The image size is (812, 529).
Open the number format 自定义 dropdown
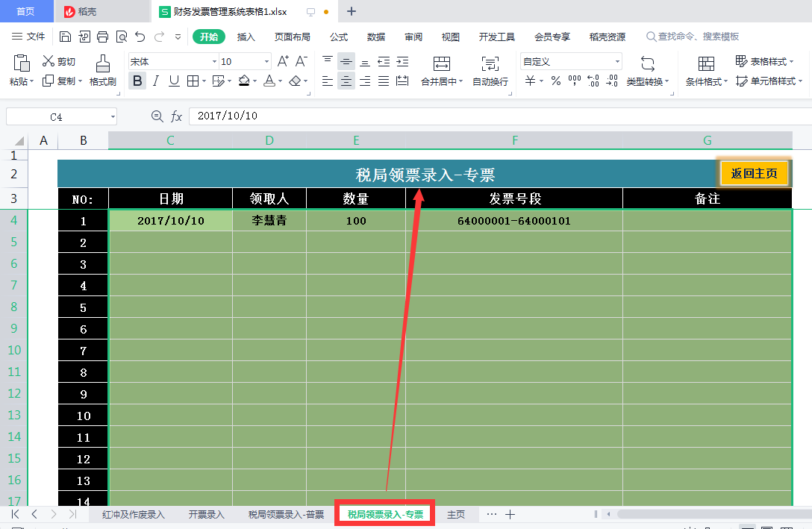point(617,62)
